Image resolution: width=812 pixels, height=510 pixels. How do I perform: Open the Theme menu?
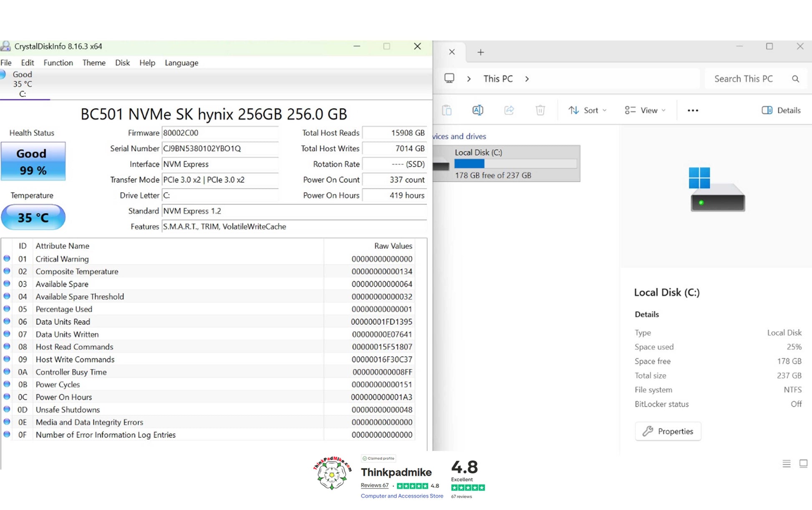tap(94, 63)
